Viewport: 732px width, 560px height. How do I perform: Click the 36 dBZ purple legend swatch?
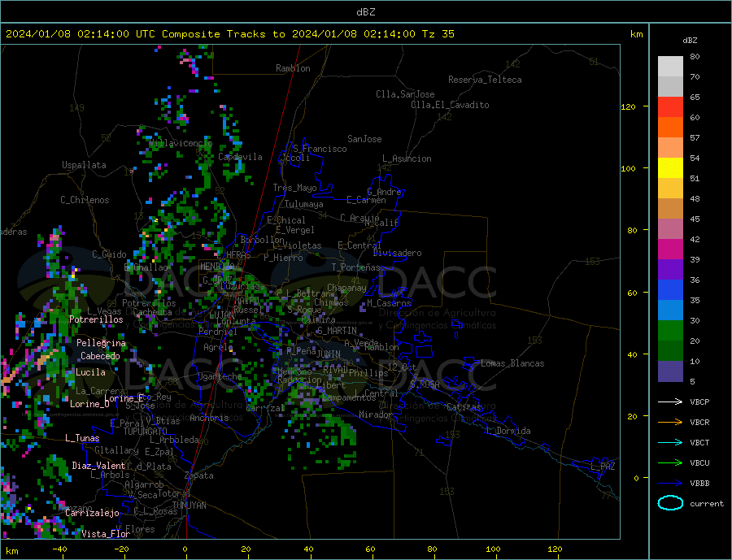[670, 270]
